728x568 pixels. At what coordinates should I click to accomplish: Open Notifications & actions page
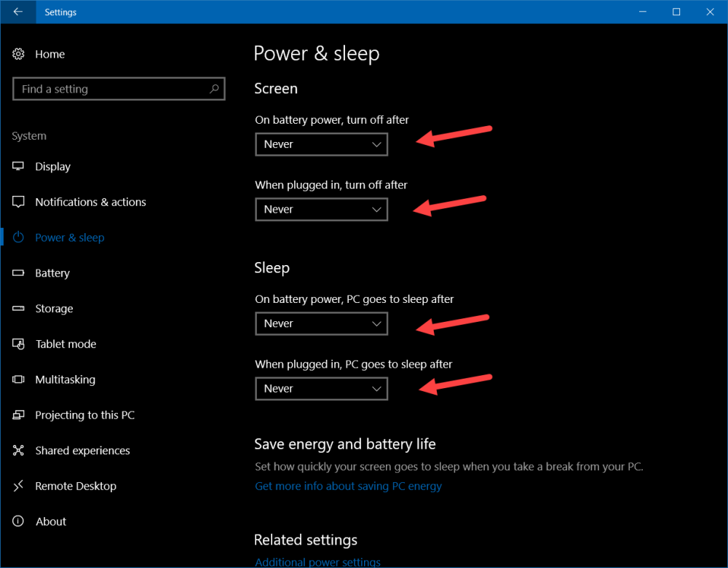tap(90, 202)
